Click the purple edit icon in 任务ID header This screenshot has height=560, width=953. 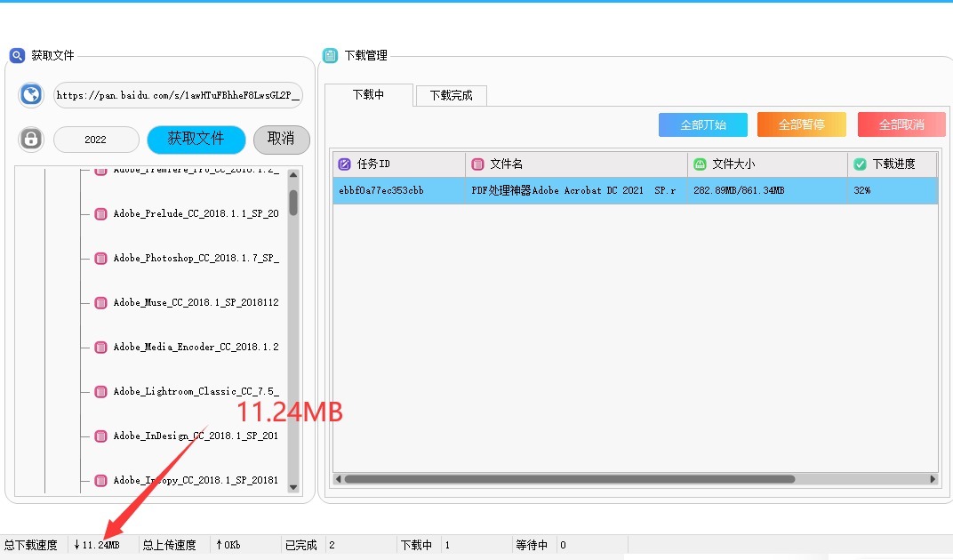345,164
